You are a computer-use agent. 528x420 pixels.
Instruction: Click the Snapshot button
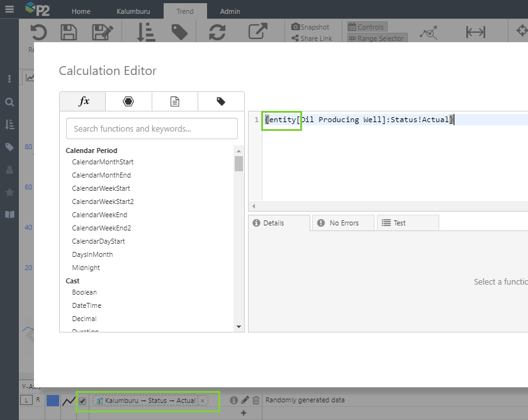pyautogui.click(x=310, y=27)
